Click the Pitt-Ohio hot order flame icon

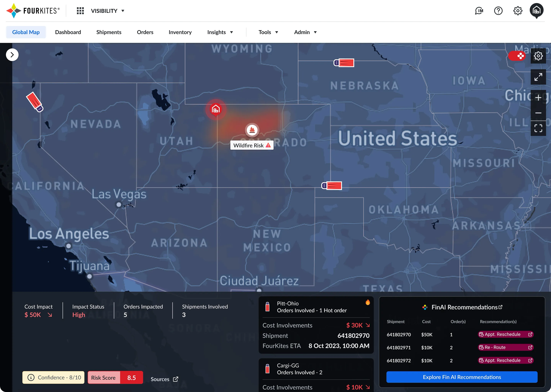pyautogui.click(x=368, y=302)
